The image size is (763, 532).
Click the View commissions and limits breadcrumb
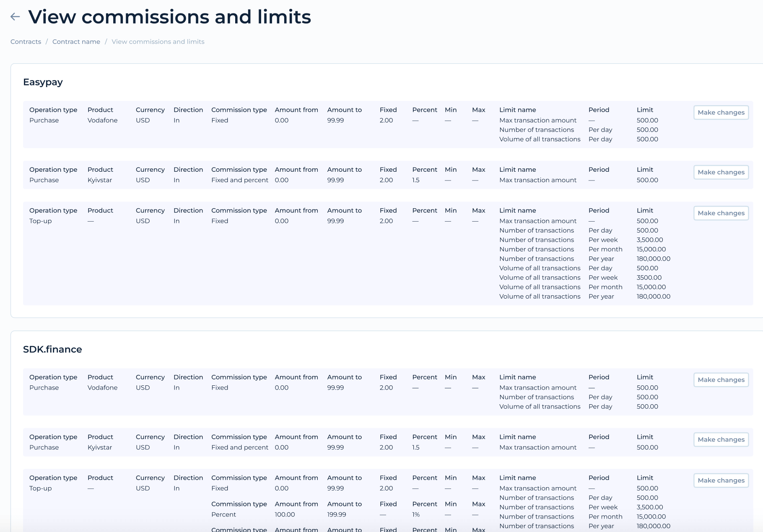click(x=158, y=41)
